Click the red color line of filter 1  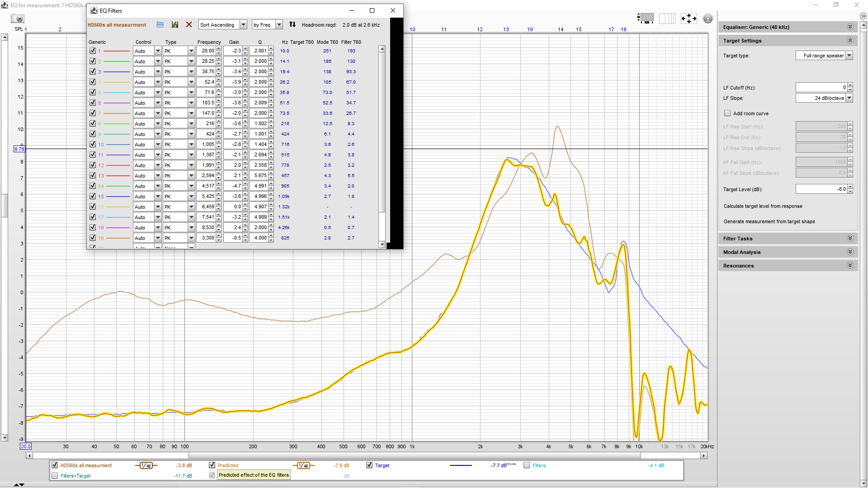(x=117, y=51)
